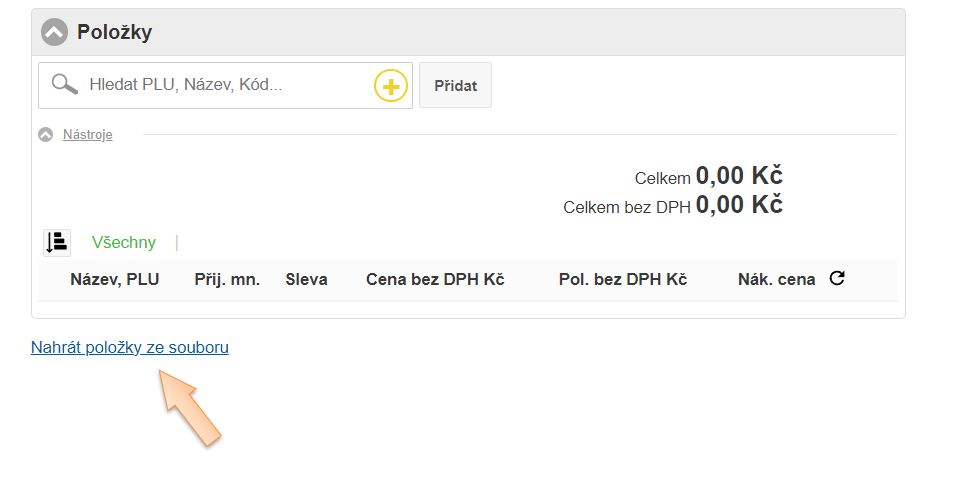Image resolution: width=971 pixels, height=503 pixels.
Task: Click the yellow plus circle icon
Action: click(x=391, y=87)
